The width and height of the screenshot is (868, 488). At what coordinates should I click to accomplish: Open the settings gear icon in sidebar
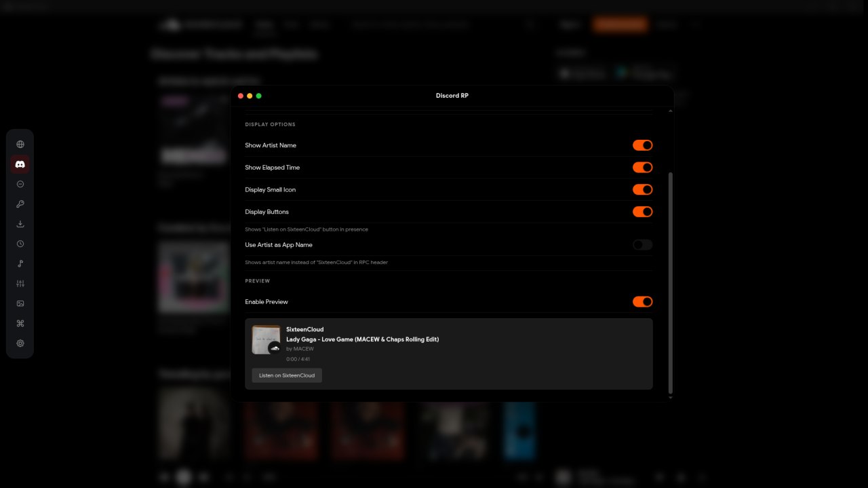[20, 343]
